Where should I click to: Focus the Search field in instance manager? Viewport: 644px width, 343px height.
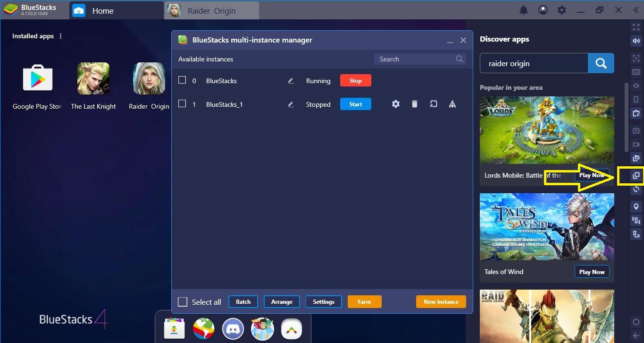(420, 59)
